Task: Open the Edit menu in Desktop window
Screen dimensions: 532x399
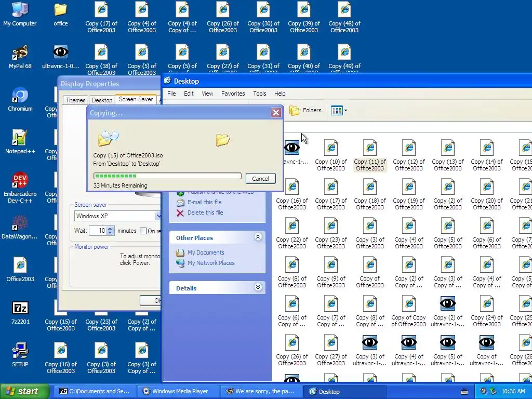Action: [189, 94]
